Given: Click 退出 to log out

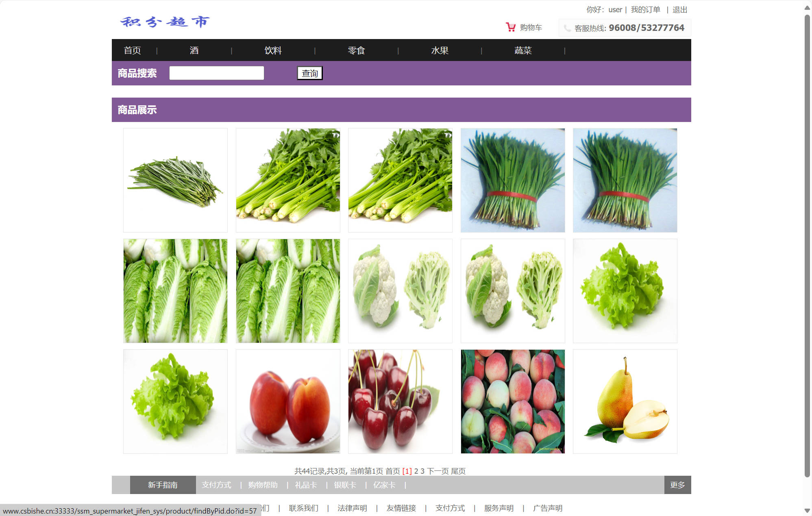Looking at the screenshot, I should (x=679, y=10).
